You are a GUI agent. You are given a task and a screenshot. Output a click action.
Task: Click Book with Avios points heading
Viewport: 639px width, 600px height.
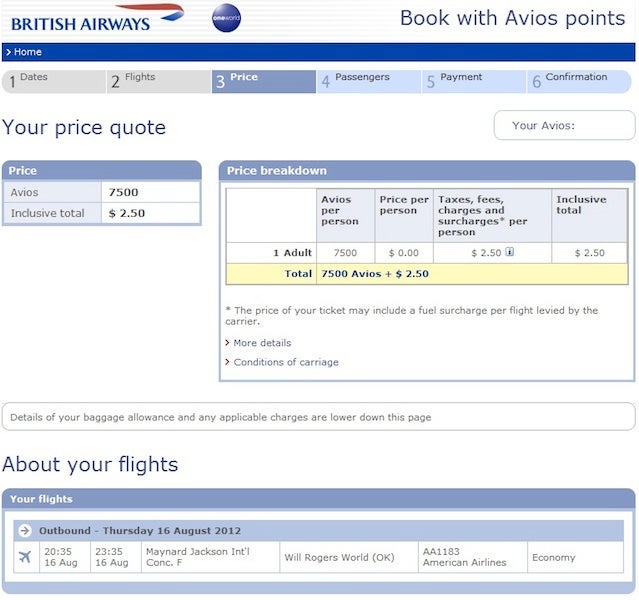(512, 17)
